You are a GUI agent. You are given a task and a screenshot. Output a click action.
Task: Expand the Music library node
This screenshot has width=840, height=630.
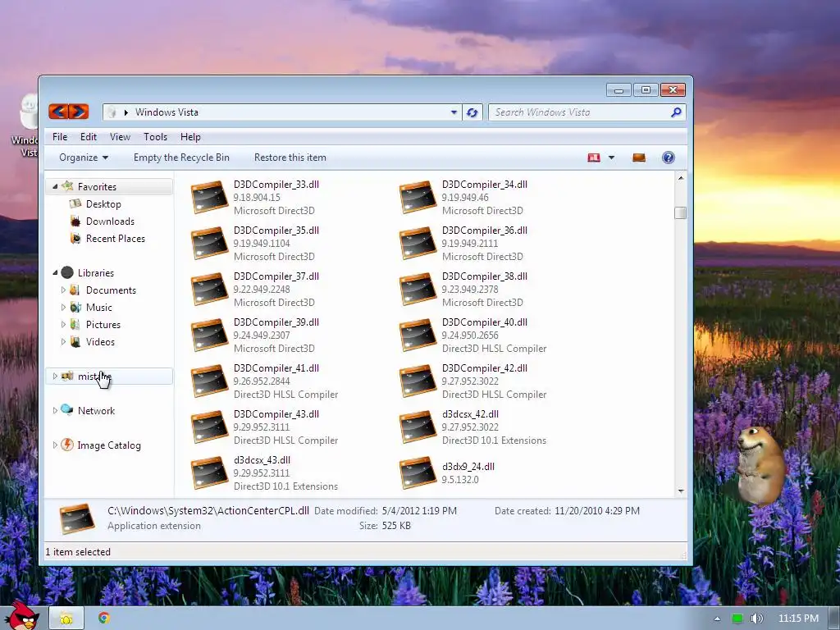(x=63, y=307)
